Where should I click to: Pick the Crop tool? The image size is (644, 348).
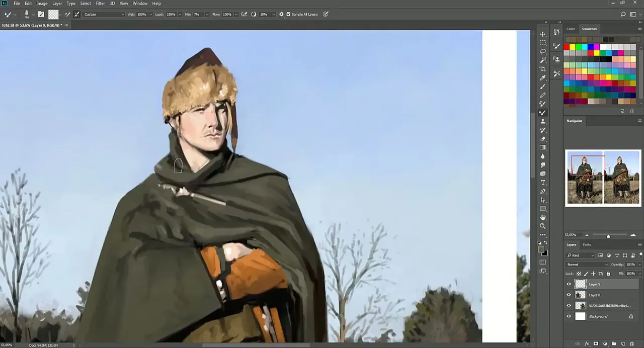pos(543,69)
